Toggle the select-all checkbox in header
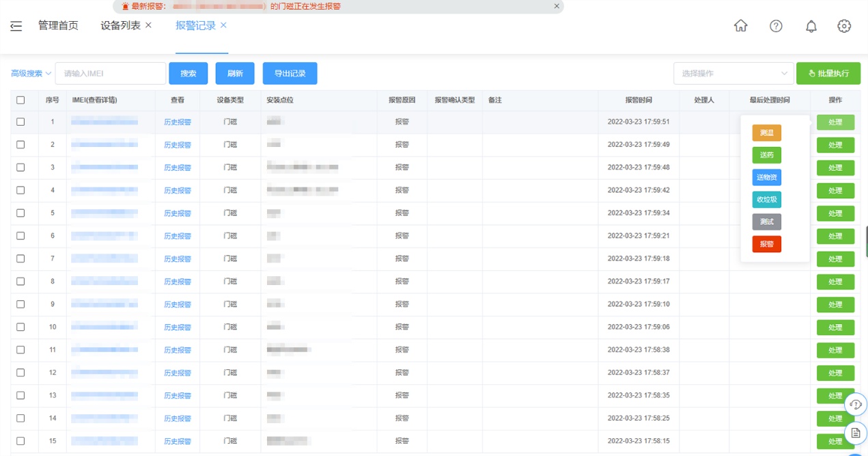 20,100
